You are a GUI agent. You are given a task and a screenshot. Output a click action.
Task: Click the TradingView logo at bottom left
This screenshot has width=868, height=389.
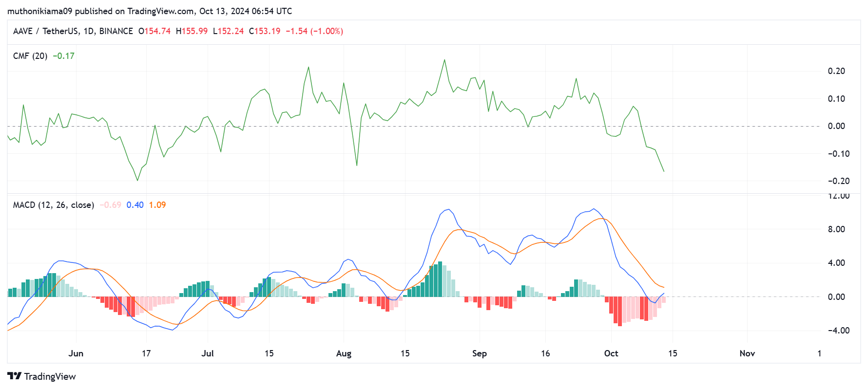(42, 376)
